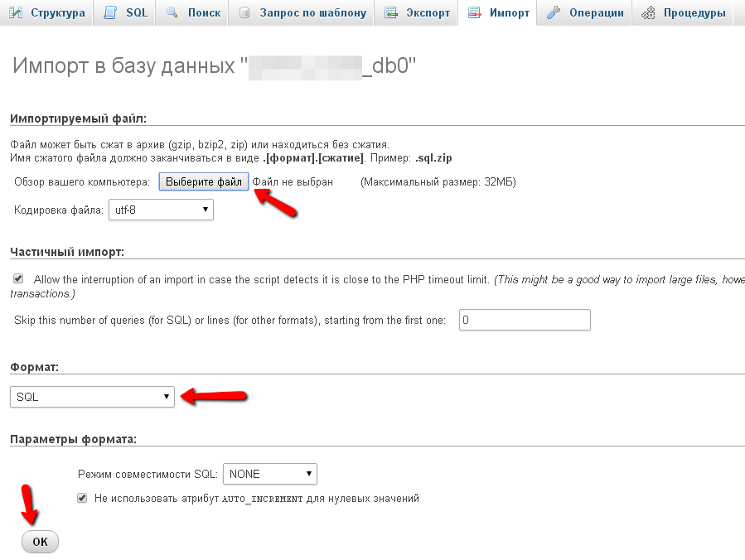Click the Структура tab icon
This screenshot has width=745, height=560.
(x=16, y=12)
